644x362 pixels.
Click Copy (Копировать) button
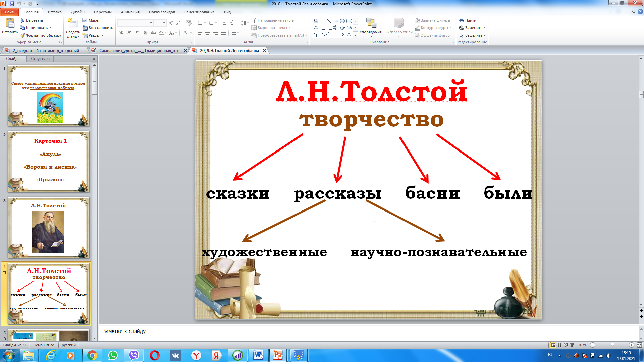click(x=36, y=28)
